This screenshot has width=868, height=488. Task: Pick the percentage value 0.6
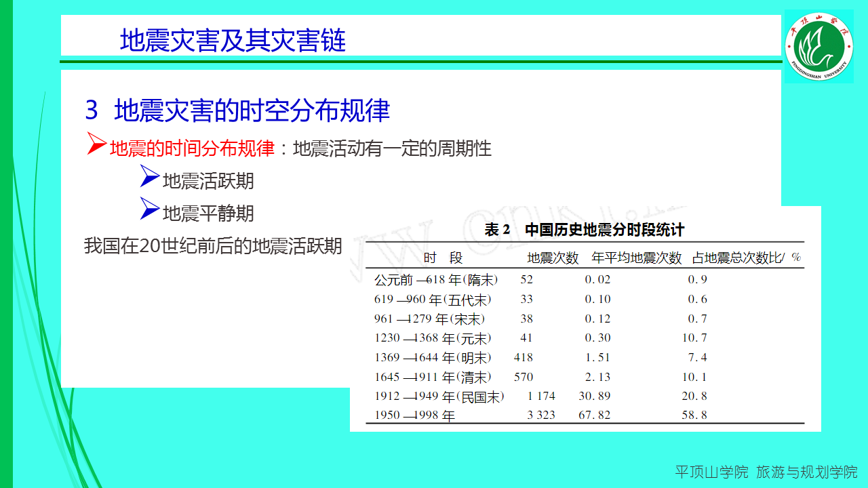click(x=698, y=299)
